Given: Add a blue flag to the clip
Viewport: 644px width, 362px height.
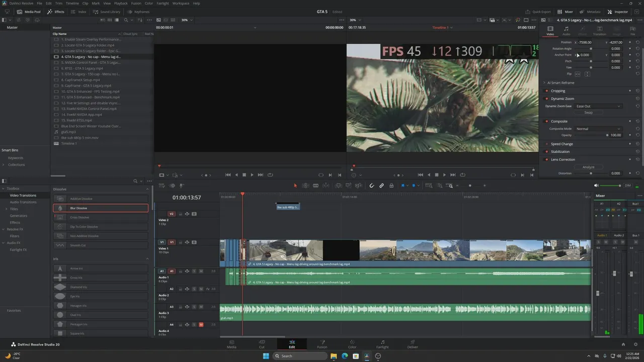Looking at the screenshot, I should click(x=403, y=186).
